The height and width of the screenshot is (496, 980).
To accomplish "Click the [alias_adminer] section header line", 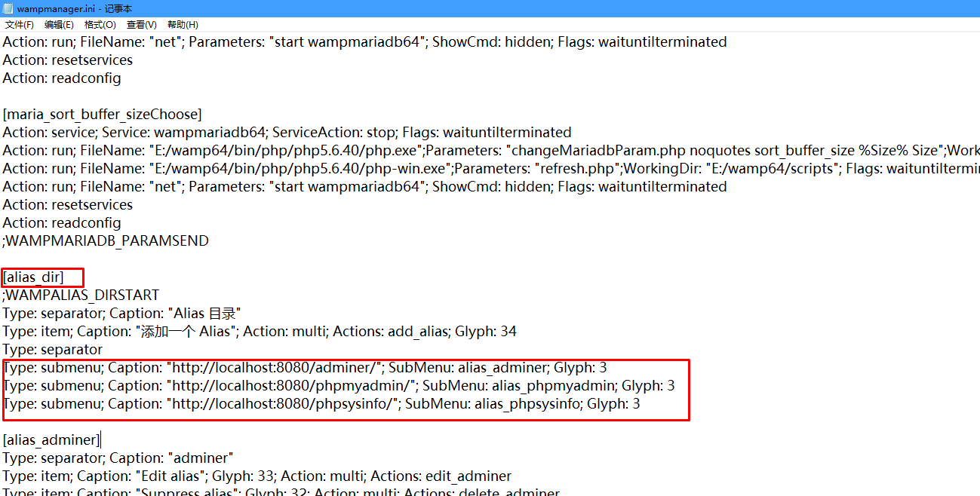I will [51, 440].
